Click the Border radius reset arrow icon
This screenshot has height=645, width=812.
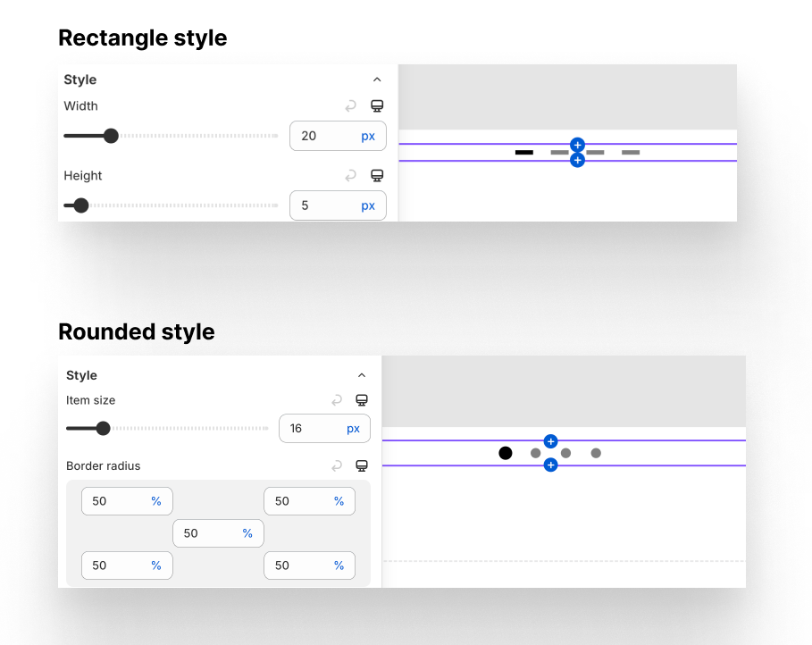pyautogui.click(x=337, y=465)
